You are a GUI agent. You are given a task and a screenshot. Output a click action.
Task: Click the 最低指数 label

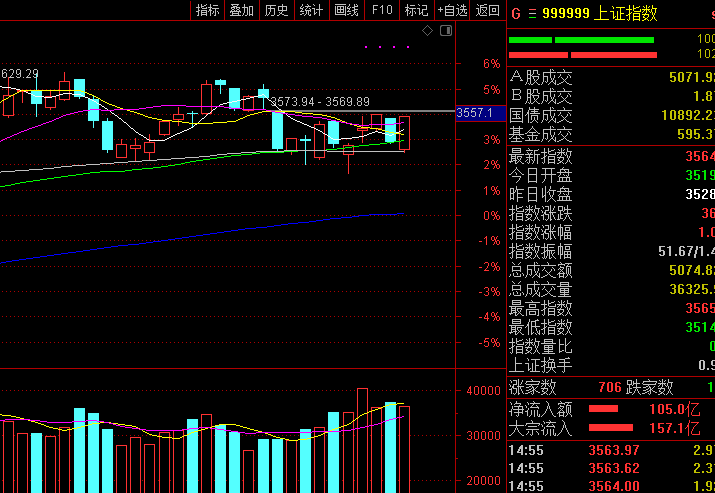pyautogui.click(x=540, y=327)
